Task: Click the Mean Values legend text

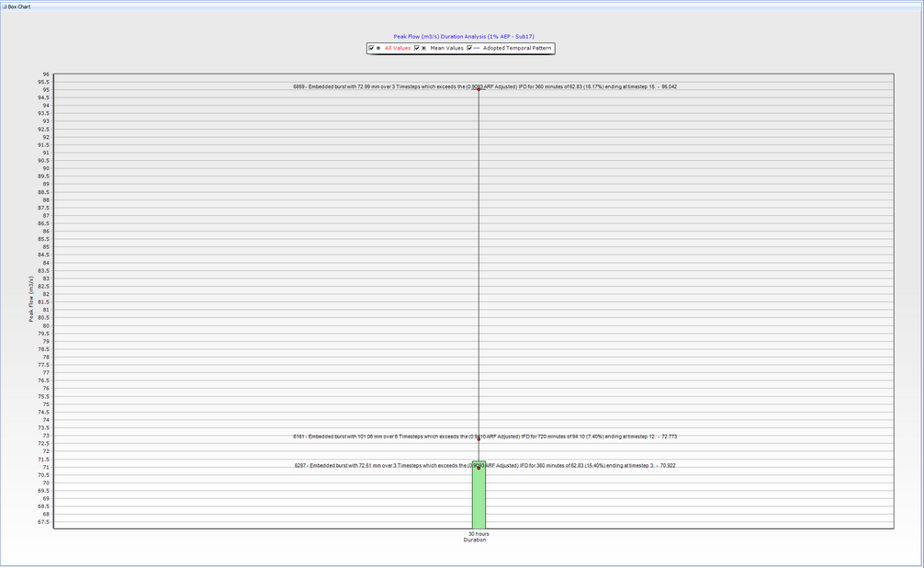Action: [447, 48]
